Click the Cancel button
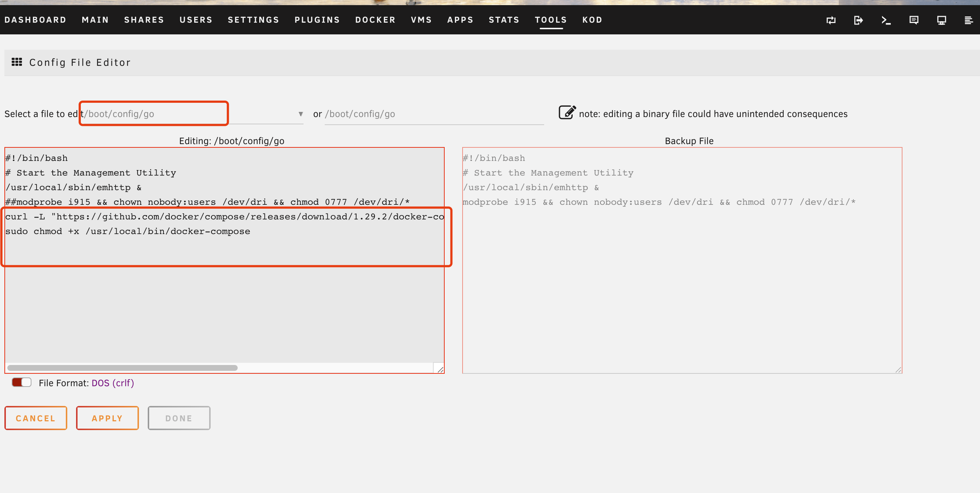 point(36,418)
